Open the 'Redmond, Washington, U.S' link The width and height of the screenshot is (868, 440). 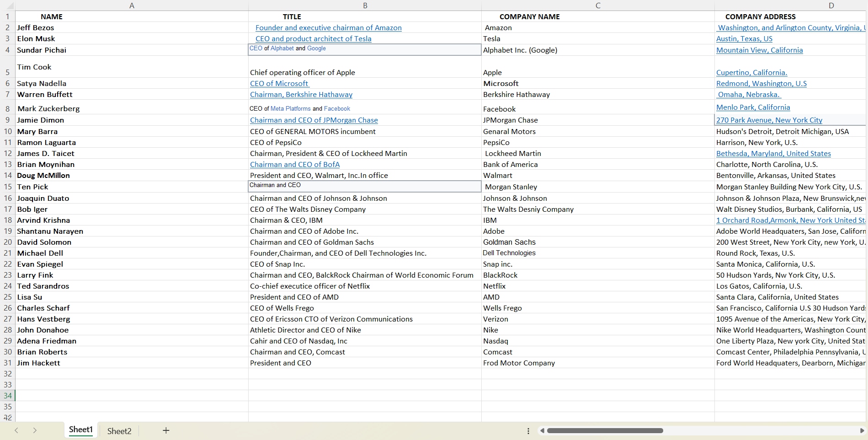[x=761, y=84]
